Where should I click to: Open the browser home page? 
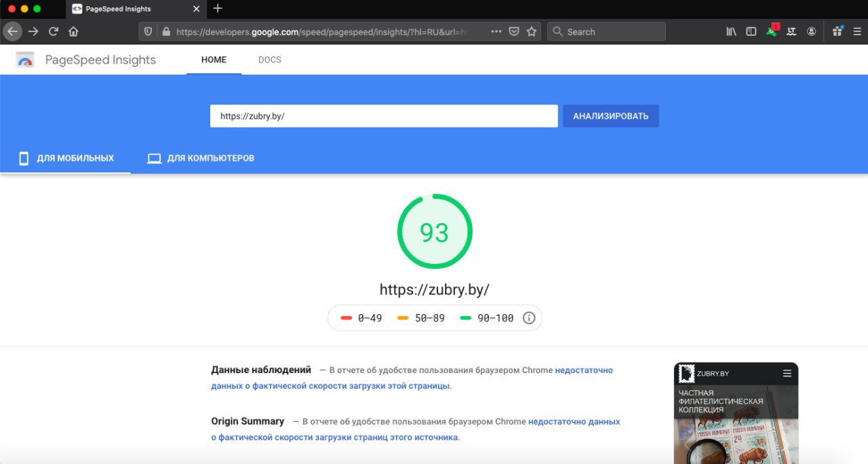click(73, 31)
